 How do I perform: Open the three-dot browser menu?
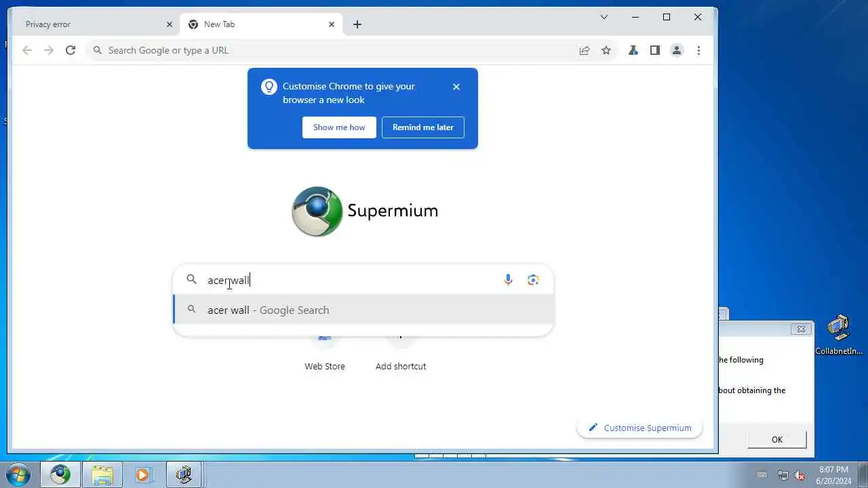[698, 50]
